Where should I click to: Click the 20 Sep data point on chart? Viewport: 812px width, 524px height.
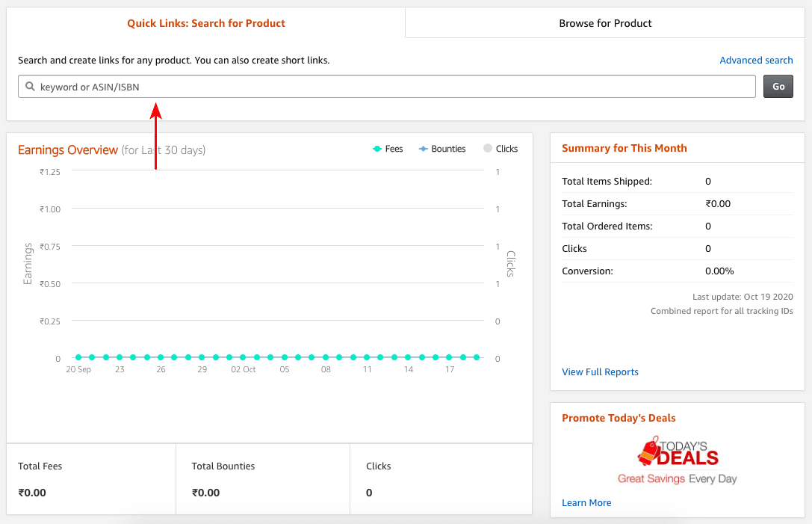(78, 357)
